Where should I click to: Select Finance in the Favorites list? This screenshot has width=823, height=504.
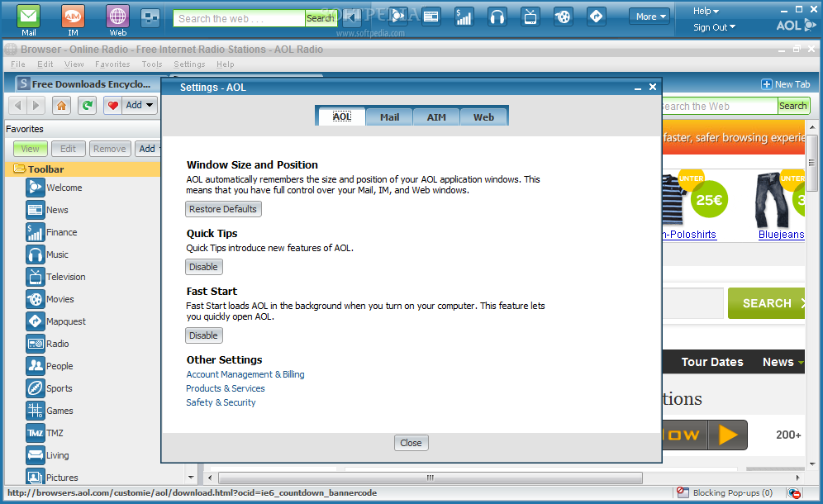coord(51,232)
